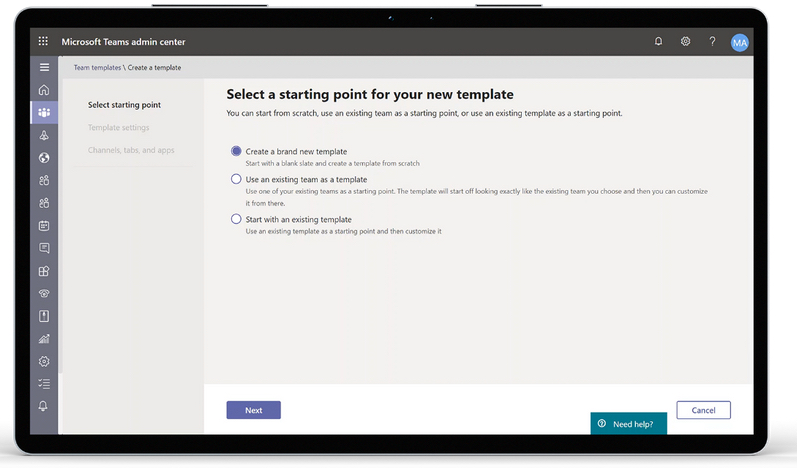Click 'Start with a blank slate' description text

click(332, 164)
